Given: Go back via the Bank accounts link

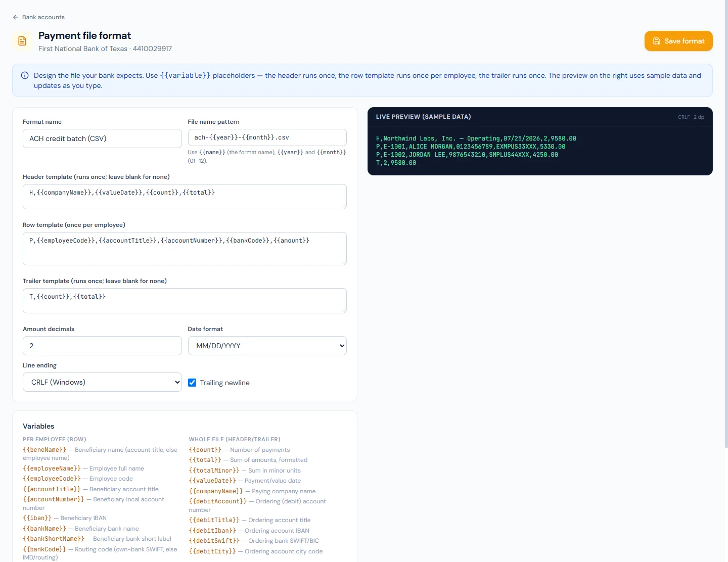Looking at the screenshot, I should [x=38, y=17].
